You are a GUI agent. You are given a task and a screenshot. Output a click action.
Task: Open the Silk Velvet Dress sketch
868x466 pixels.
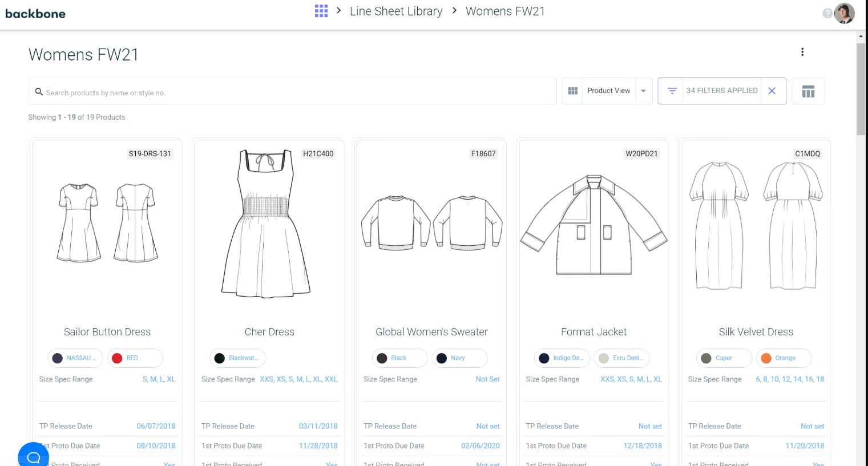tap(756, 225)
